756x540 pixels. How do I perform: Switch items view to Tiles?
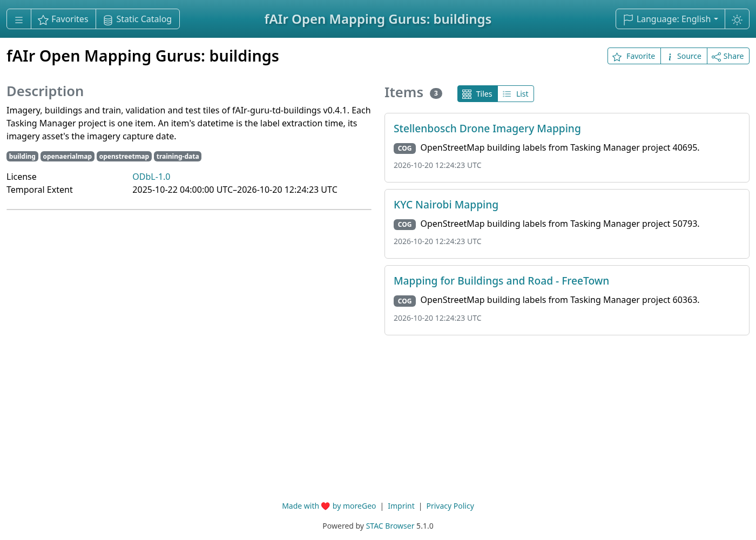click(x=477, y=94)
